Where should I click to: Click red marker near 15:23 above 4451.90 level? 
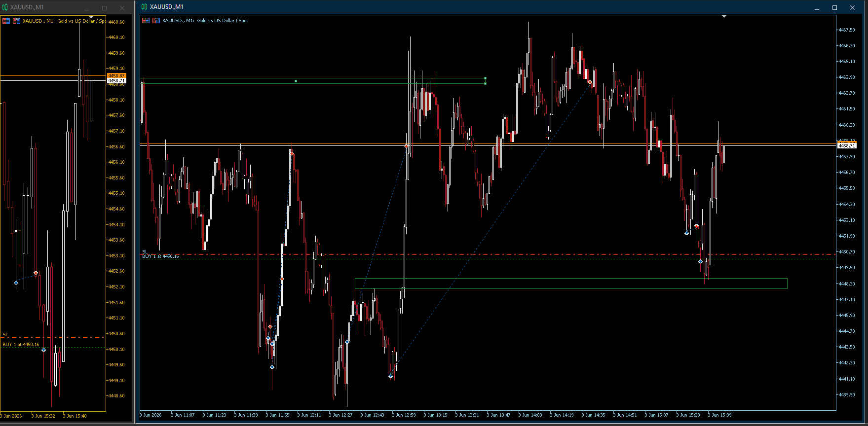[696, 226]
